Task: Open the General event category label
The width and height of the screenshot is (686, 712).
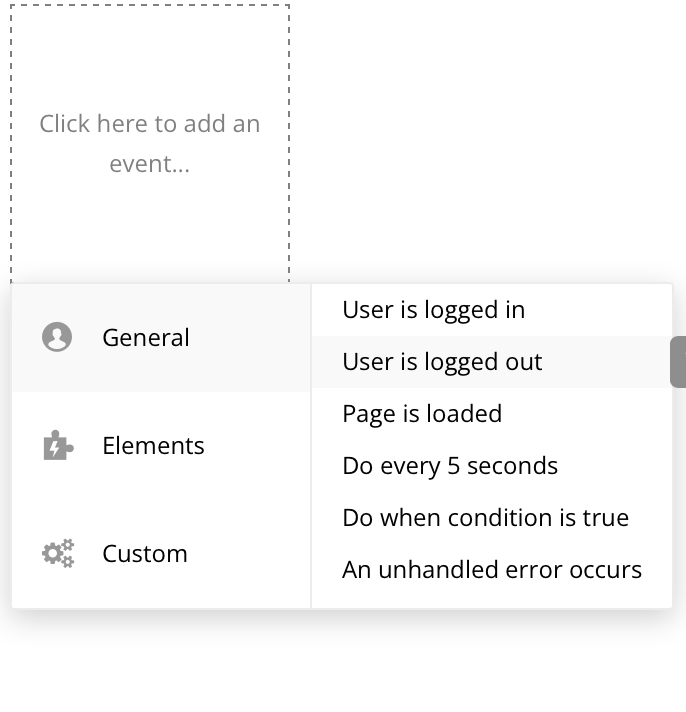Action: (145, 338)
